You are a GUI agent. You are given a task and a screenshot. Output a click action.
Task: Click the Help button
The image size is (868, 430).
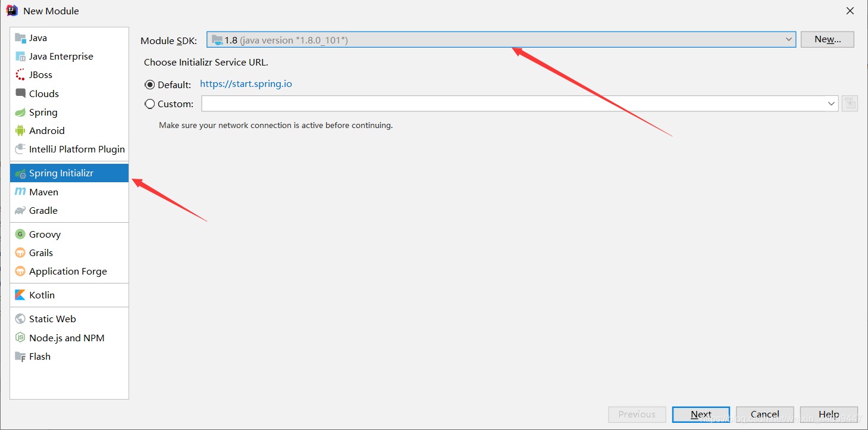click(828, 415)
